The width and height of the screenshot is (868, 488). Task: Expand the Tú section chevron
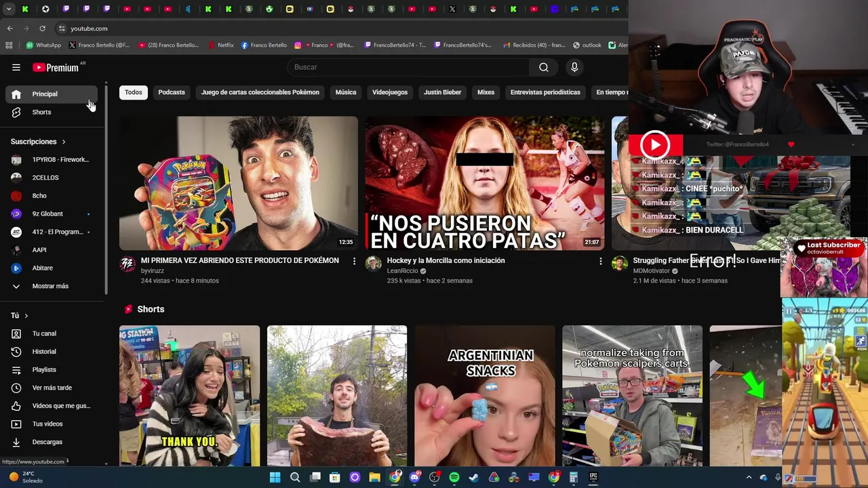(26, 316)
